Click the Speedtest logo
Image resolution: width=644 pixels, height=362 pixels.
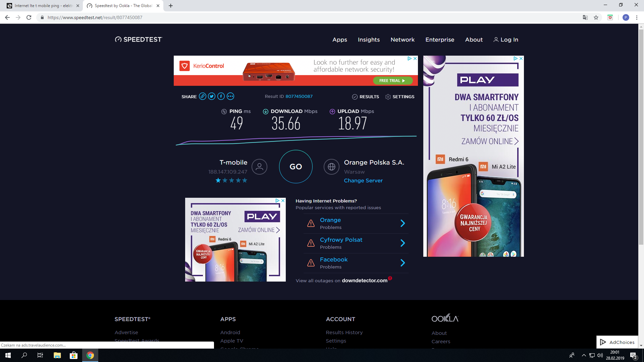point(138,39)
